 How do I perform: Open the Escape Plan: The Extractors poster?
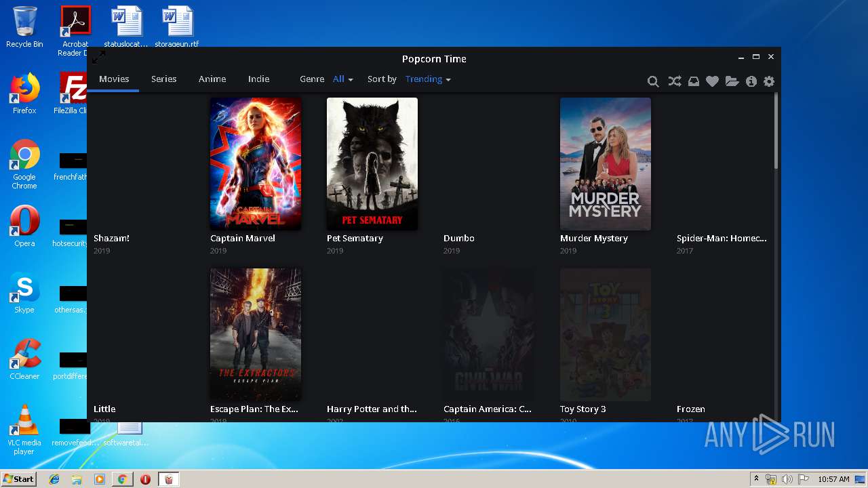coord(256,335)
